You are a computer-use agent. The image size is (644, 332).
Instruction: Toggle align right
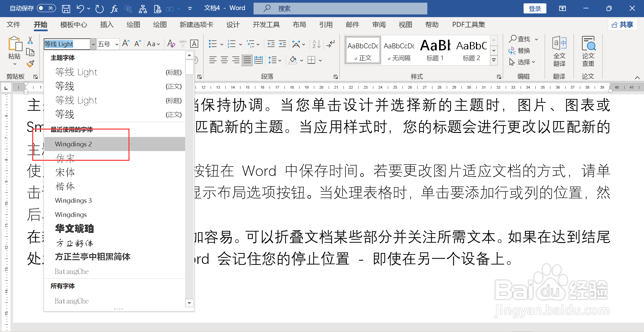(236, 60)
